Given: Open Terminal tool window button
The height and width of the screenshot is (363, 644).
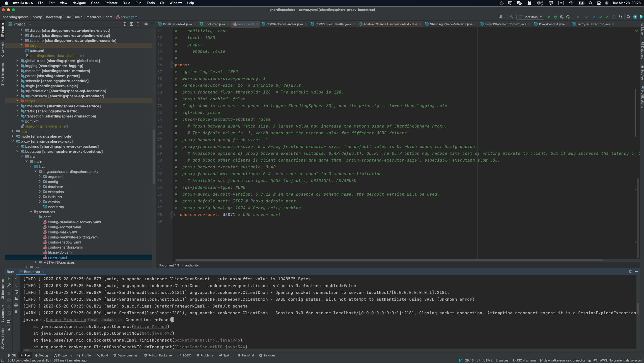Looking at the screenshot, I should pos(245,355).
